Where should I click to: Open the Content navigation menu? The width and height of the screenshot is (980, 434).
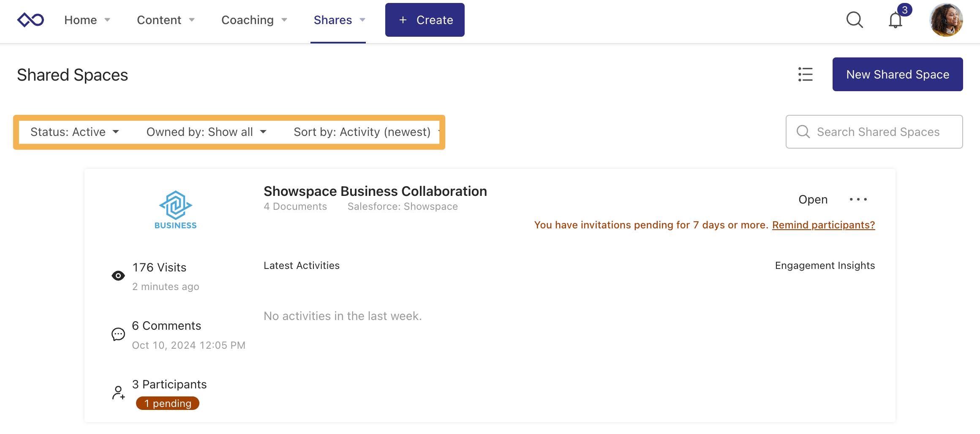(166, 20)
